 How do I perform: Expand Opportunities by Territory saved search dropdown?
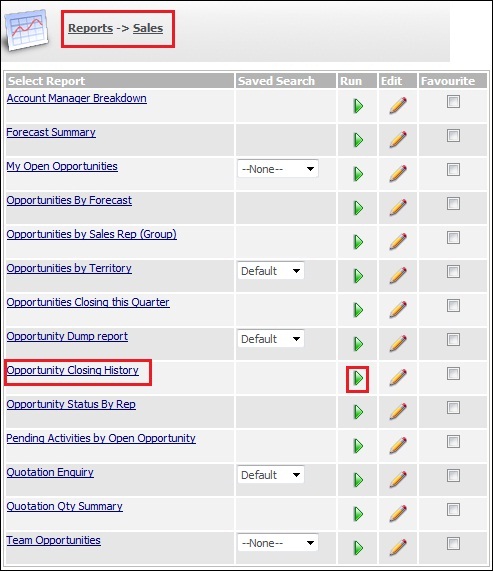pyautogui.click(x=270, y=271)
